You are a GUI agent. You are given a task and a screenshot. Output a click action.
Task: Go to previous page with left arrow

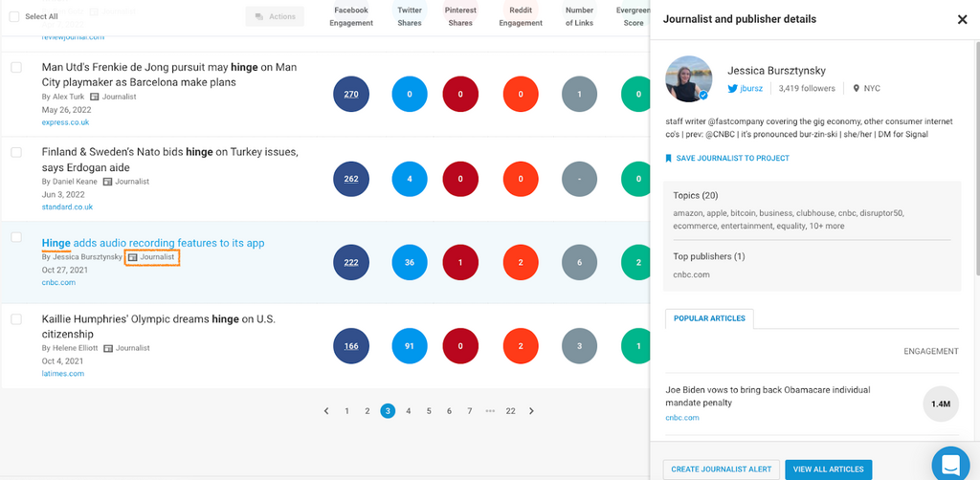326,411
